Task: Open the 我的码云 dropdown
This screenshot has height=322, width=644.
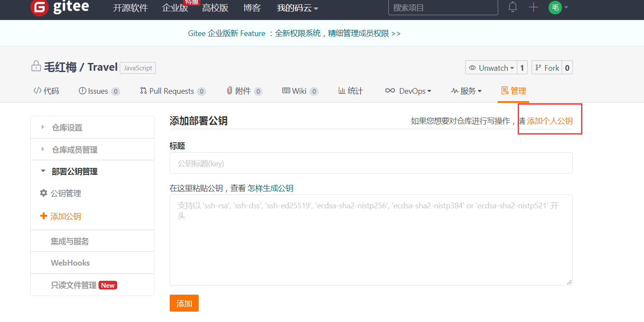Action: [x=297, y=8]
